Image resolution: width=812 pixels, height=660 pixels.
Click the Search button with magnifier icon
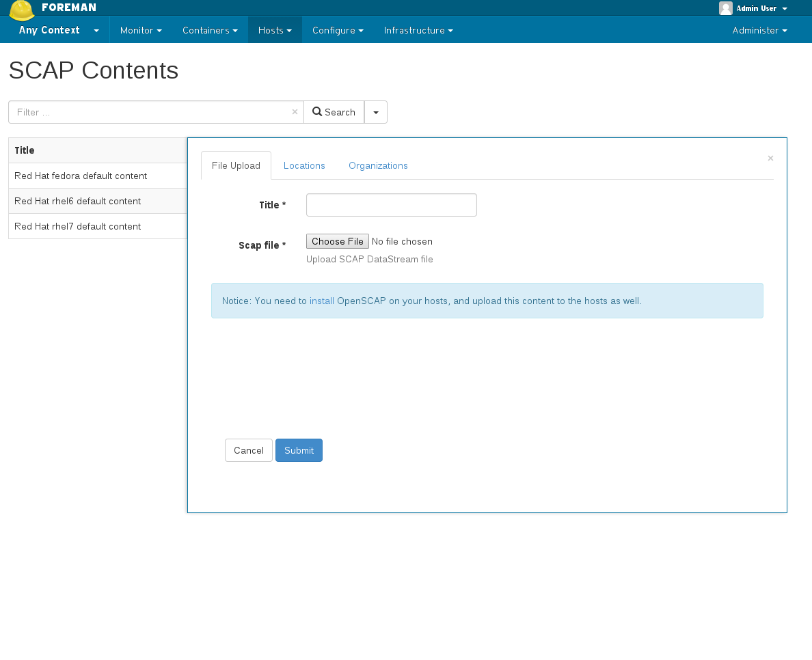coord(334,112)
